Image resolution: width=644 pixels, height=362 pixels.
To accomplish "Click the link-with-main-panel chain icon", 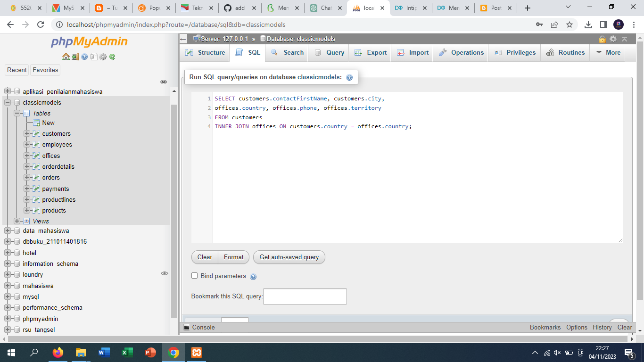I will [164, 82].
